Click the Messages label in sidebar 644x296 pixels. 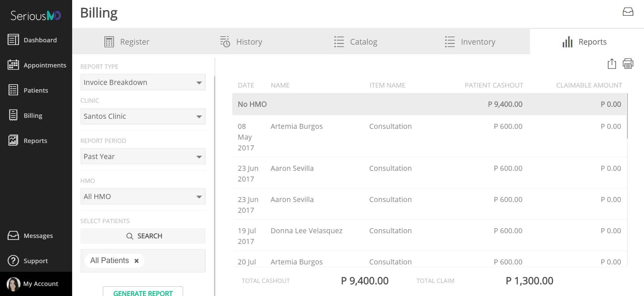tap(38, 236)
